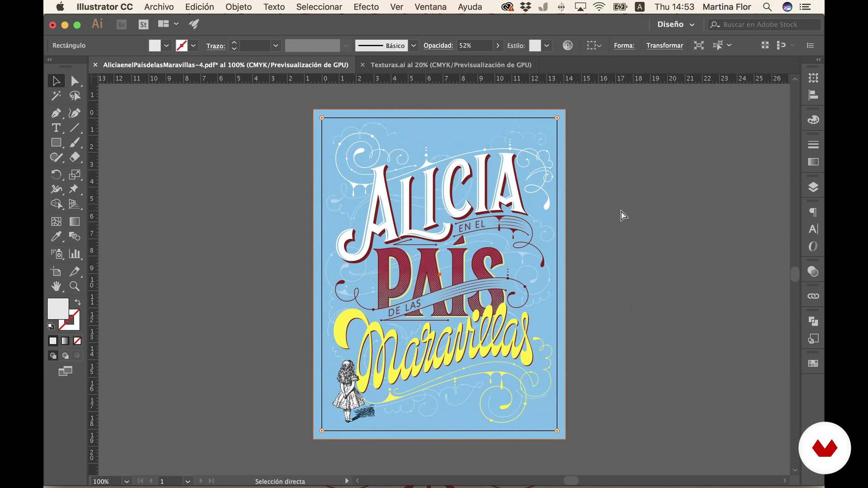Select the Rotate tool
The image size is (868, 488).
coord(56,174)
